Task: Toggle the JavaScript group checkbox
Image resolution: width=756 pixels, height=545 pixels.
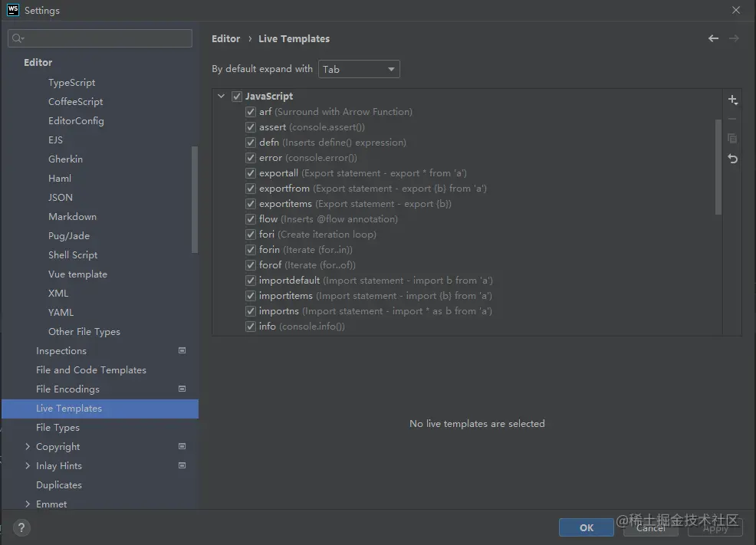Action: 237,97
